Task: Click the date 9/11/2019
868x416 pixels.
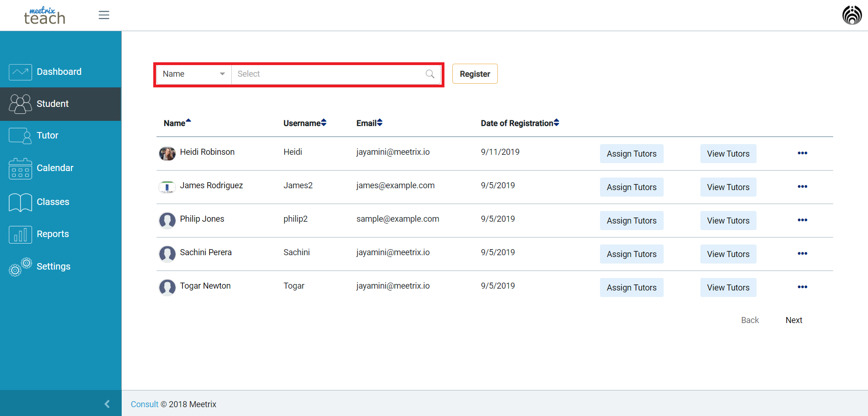Action: [500, 152]
